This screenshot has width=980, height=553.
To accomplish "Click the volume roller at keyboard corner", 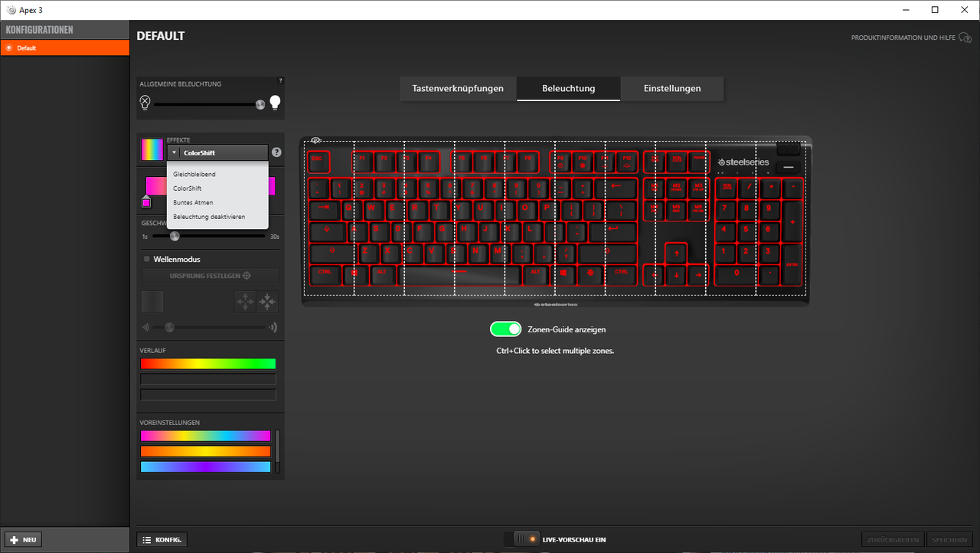I will click(x=788, y=148).
